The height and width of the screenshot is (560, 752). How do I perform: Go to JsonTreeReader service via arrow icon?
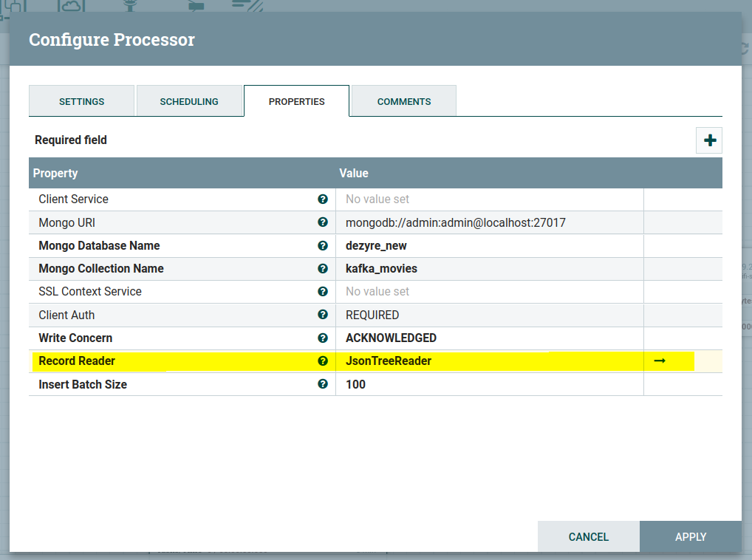(x=660, y=361)
